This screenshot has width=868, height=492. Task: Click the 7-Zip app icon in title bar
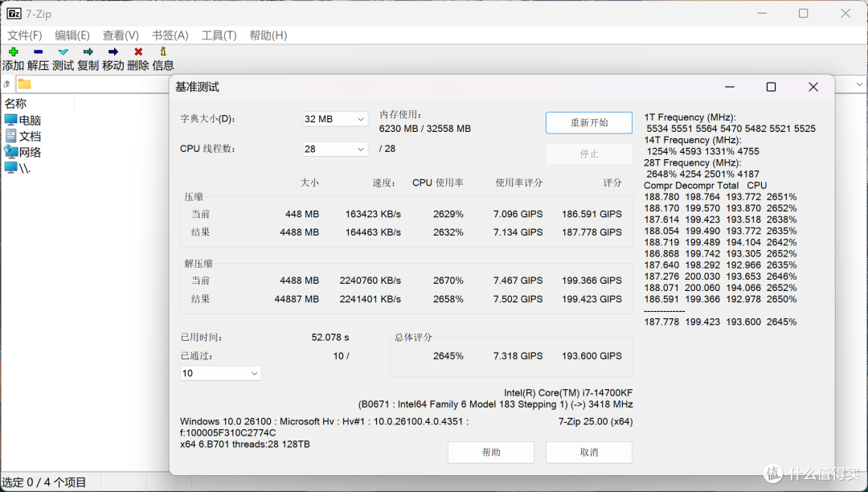pyautogui.click(x=14, y=14)
